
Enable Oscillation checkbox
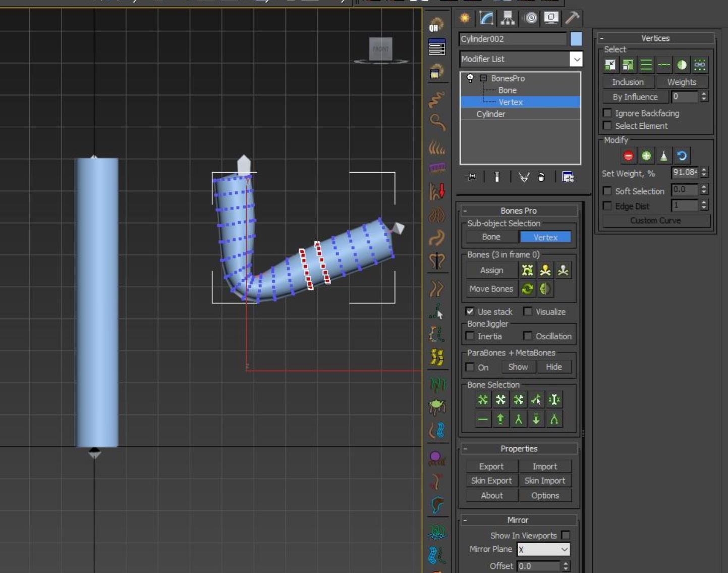click(x=528, y=336)
